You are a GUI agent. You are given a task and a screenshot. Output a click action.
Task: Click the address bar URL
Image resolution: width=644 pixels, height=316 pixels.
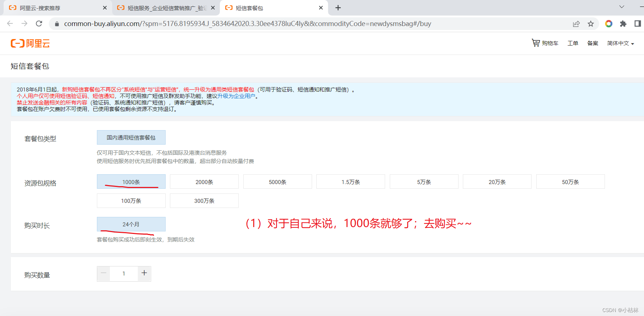(248, 24)
